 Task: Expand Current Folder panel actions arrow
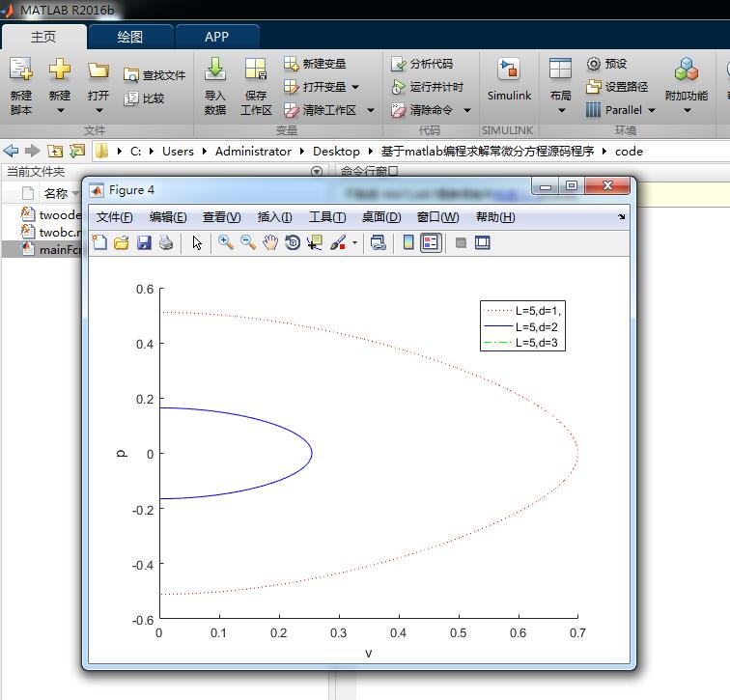pos(317,171)
